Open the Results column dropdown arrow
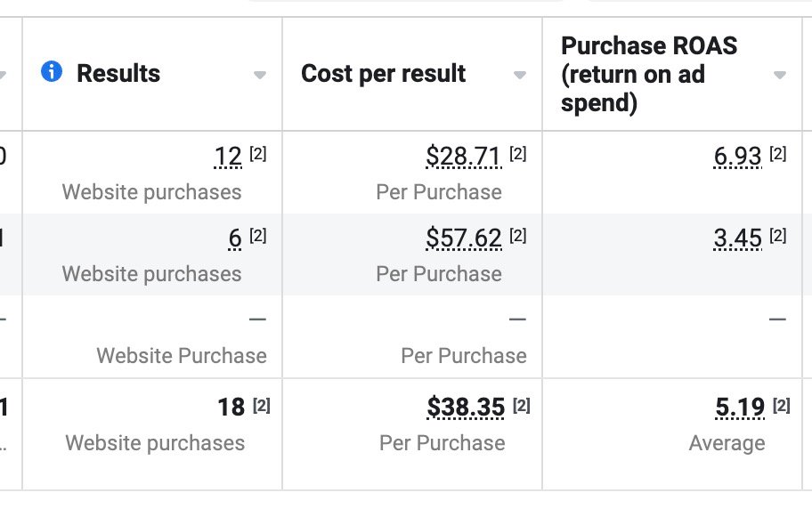812x509 pixels. coord(260,76)
